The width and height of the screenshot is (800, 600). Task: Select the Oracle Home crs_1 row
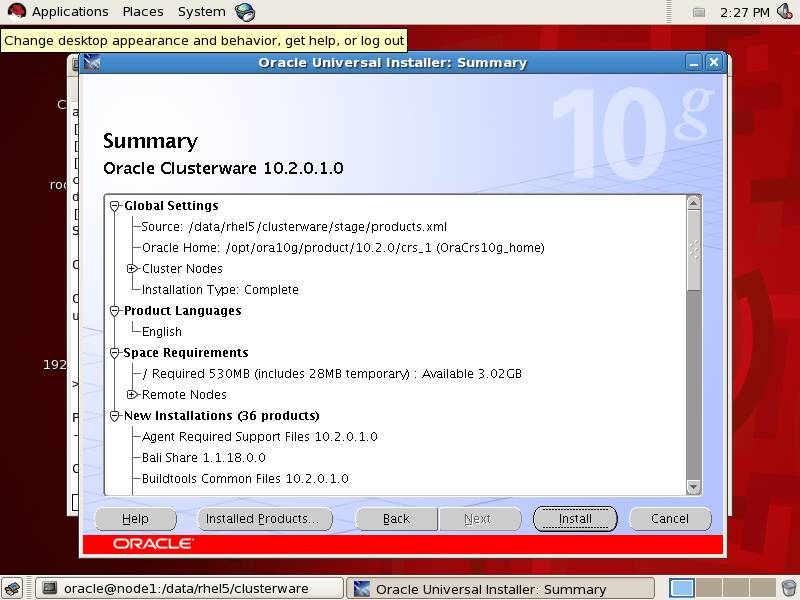click(x=343, y=248)
